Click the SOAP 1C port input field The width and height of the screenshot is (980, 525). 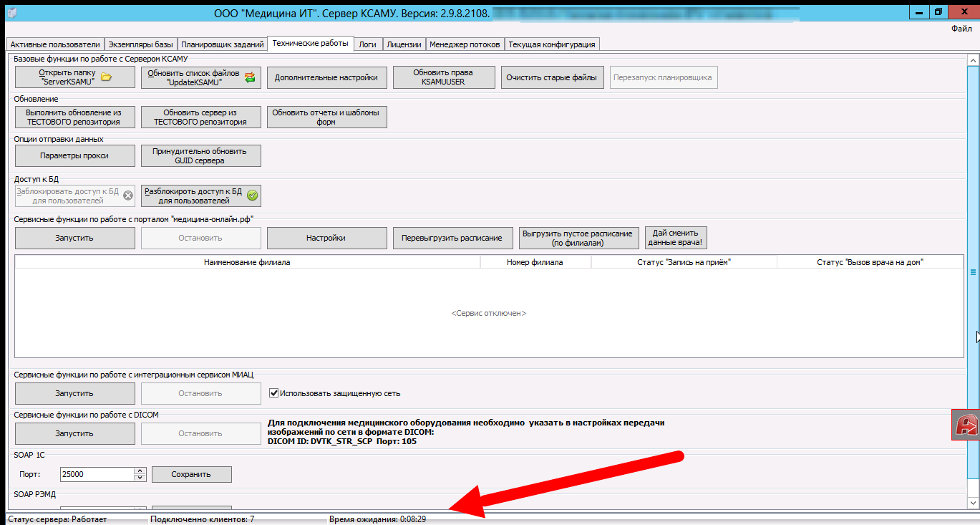(96, 474)
